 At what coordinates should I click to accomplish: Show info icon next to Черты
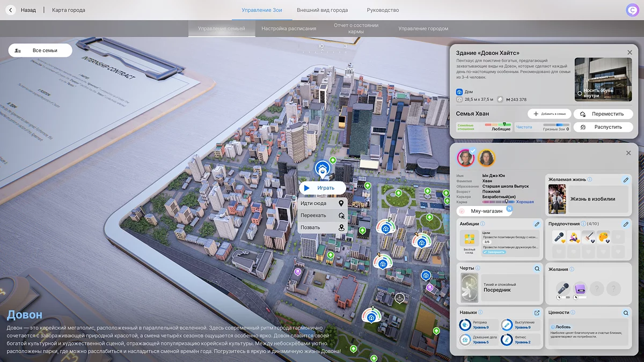tap(478, 268)
